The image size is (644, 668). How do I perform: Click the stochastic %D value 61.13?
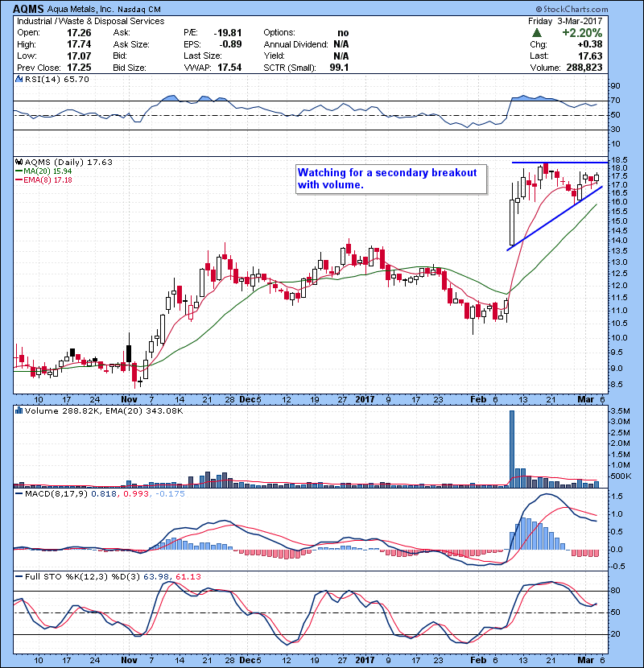pyautogui.click(x=188, y=577)
